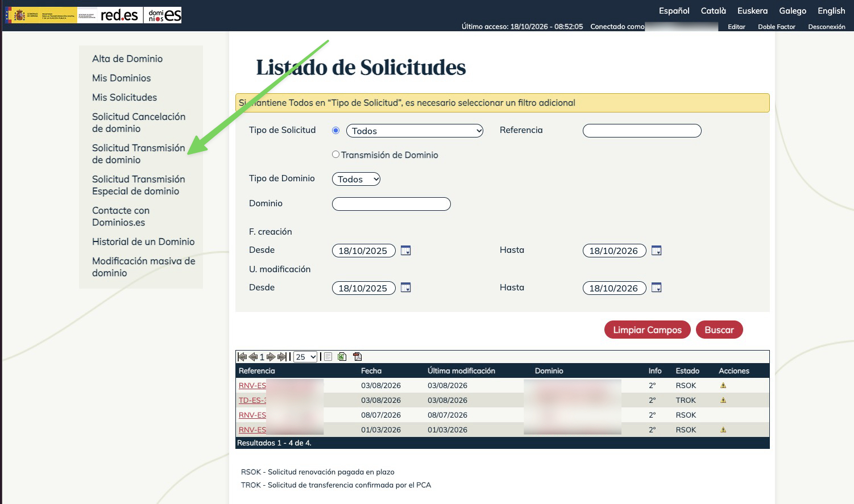This screenshot has width=854, height=504.
Task: Open calendar for U. modificación Hasta
Action: pyautogui.click(x=656, y=288)
